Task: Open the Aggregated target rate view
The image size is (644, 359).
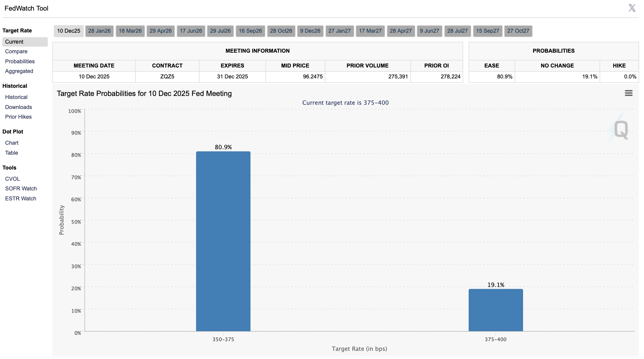Action: (19, 71)
